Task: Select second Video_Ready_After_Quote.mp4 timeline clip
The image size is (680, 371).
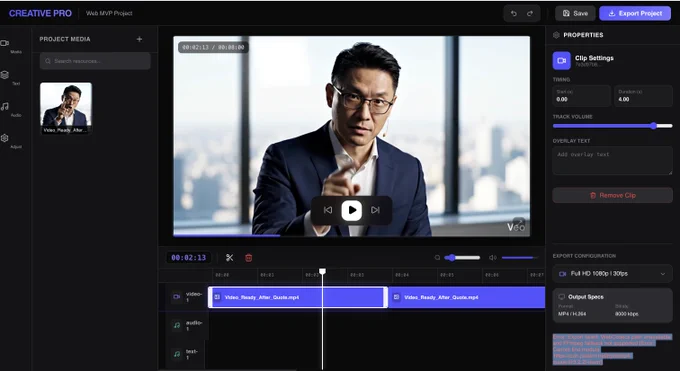Action: tap(467, 297)
